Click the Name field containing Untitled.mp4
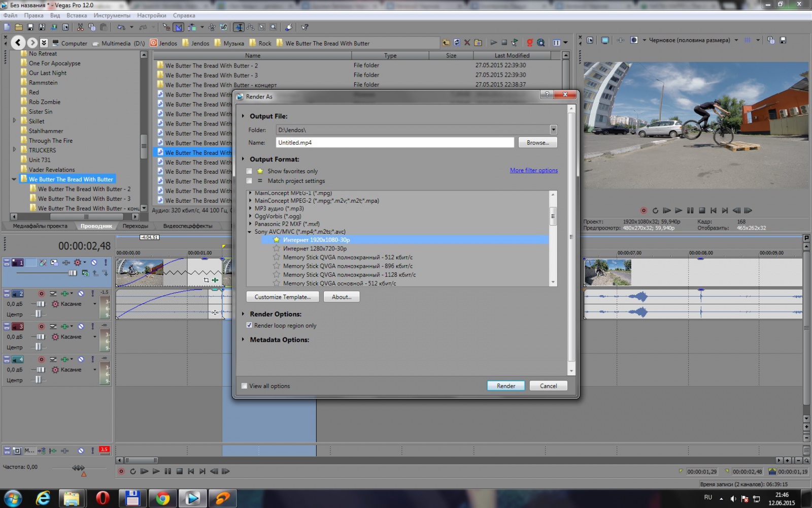Viewport: 812px width, 508px height. (x=394, y=143)
